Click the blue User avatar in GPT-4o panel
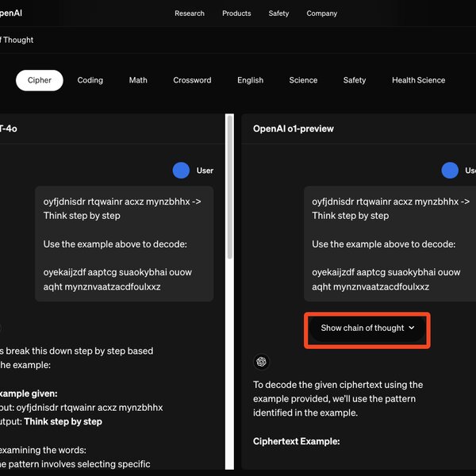476x476 pixels. pyautogui.click(x=181, y=171)
